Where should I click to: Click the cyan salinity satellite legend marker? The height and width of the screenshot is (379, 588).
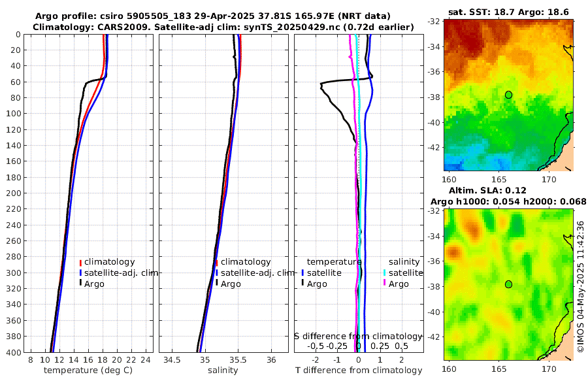(385, 272)
